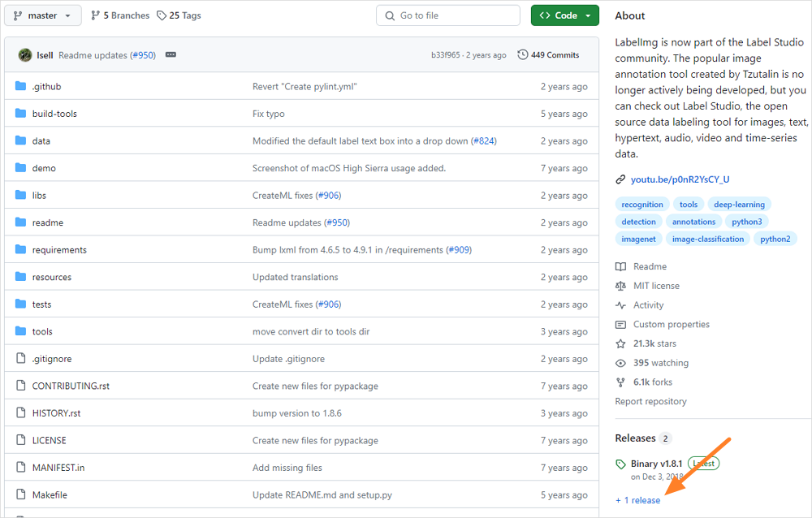
Task: Click the 5 Branches link
Action: 120,15
